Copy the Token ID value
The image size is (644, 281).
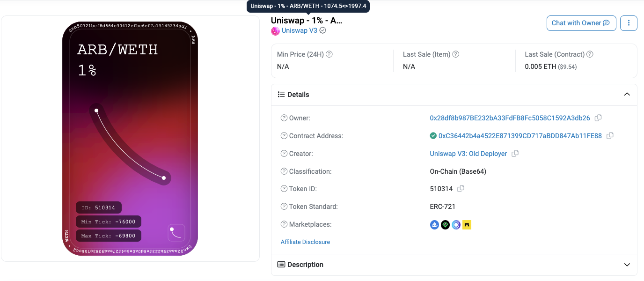[x=461, y=189]
